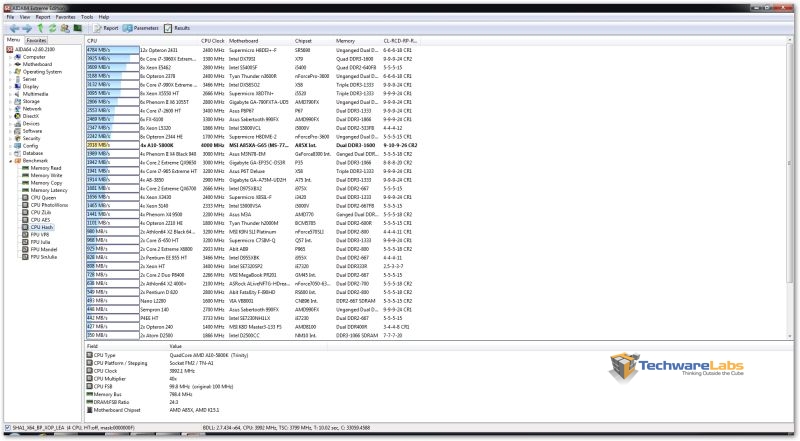The image size is (800, 441).
Task: Collapse the Benchmark tree node
Action: pyautogui.click(x=10, y=161)
